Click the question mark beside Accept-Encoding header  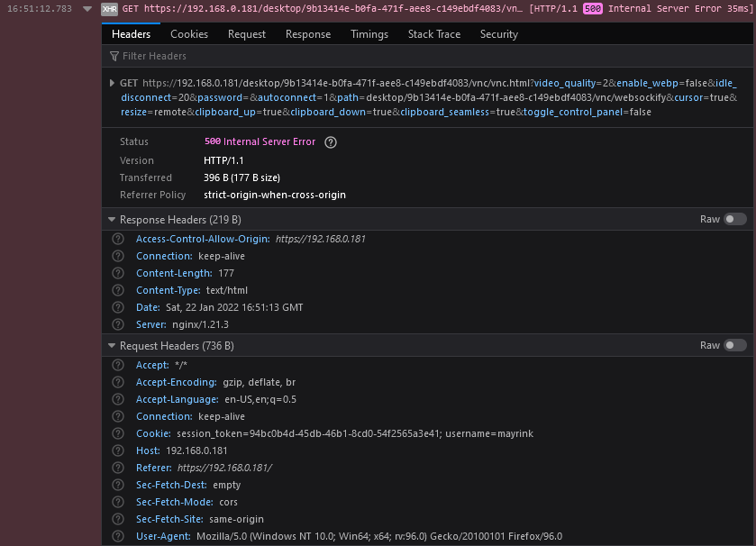118,382
